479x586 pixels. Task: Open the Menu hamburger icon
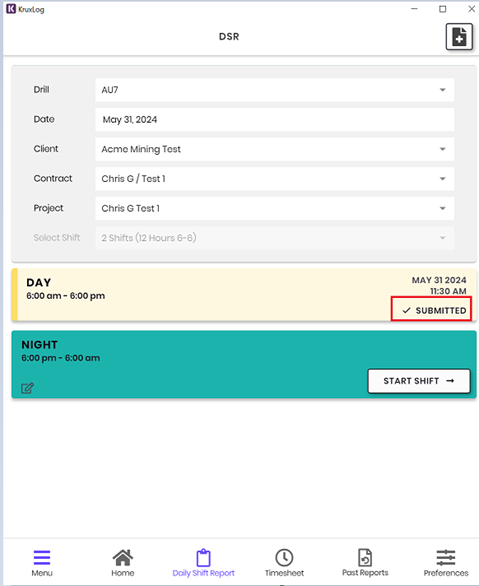(x=42, y=558)
